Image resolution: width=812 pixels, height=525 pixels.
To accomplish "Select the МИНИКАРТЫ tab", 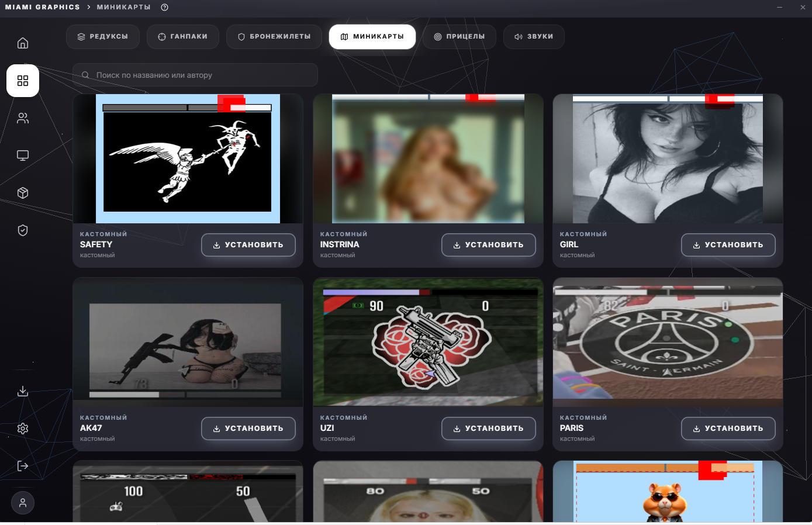I will pyautogui.click(x=372, y=36).
